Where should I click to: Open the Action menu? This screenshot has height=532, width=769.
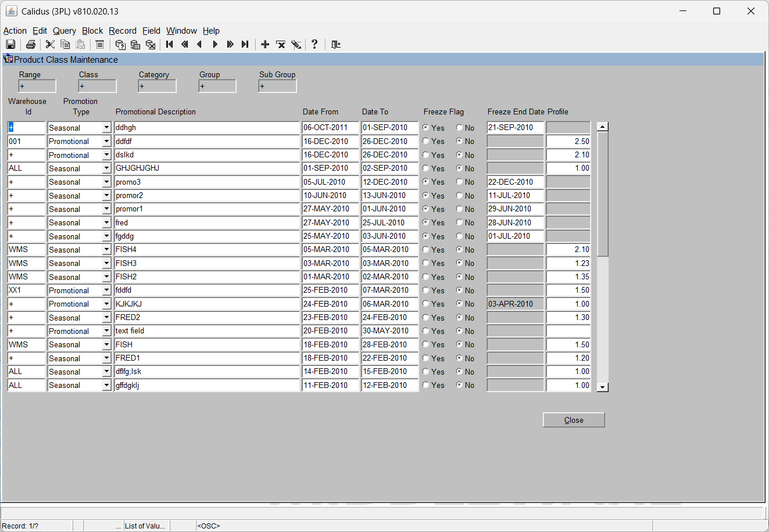[x=15, y=31]
